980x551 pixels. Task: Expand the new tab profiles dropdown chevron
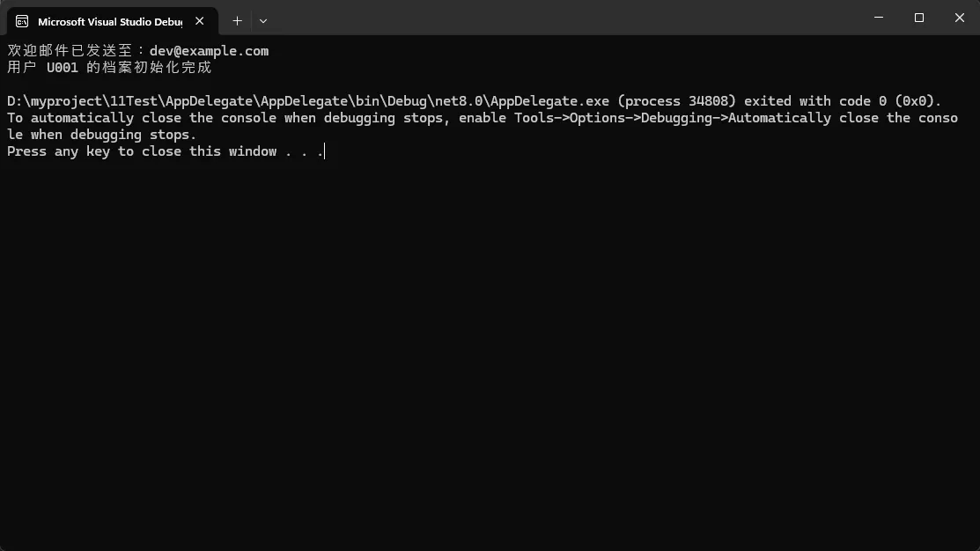[x=263, y=21]
